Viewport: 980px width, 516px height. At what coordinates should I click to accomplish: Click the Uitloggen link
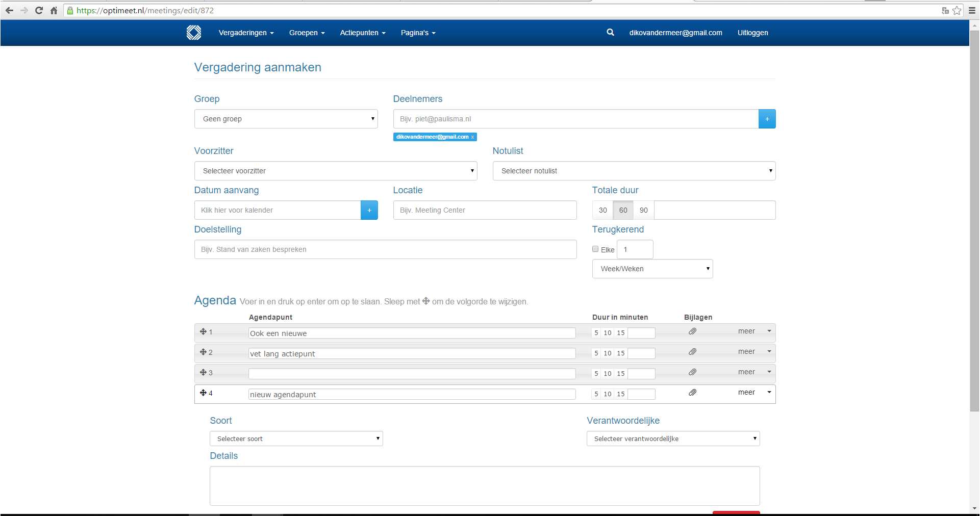(x=752, y=33)
